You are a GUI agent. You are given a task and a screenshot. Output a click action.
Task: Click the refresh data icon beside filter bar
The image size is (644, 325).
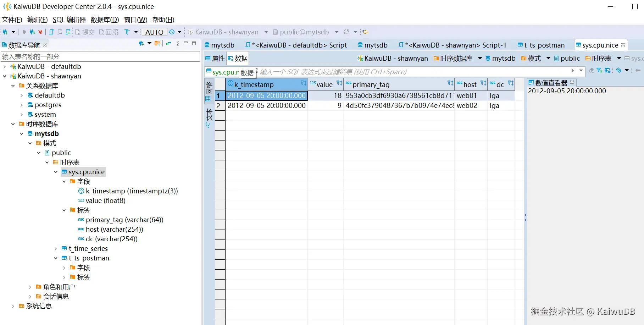point(619,70)
